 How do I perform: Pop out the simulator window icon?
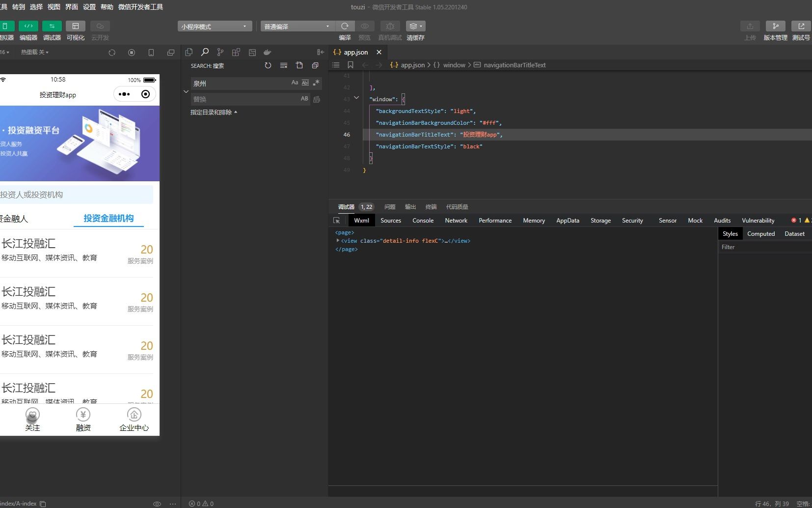(x=171, y=53)
